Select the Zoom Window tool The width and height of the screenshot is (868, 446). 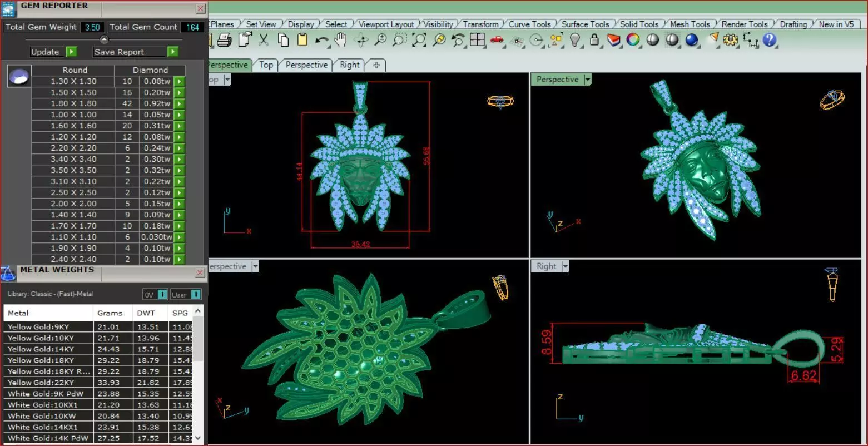pos(399,40)
